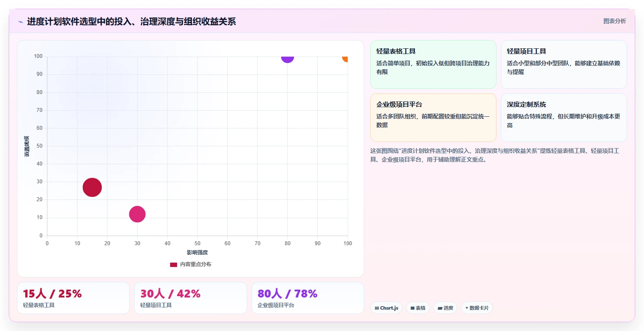Click the 影响强度 x-axis title

point(198,253)
